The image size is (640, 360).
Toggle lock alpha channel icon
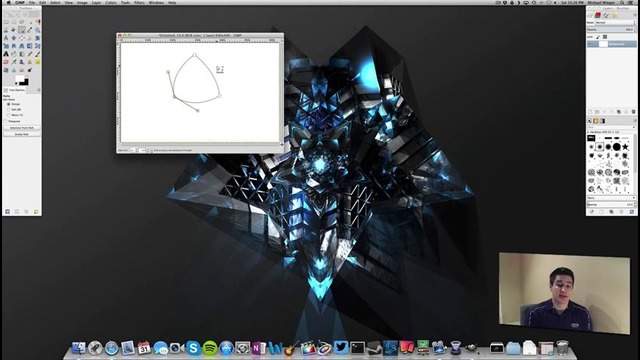click(x=605, y=37)
